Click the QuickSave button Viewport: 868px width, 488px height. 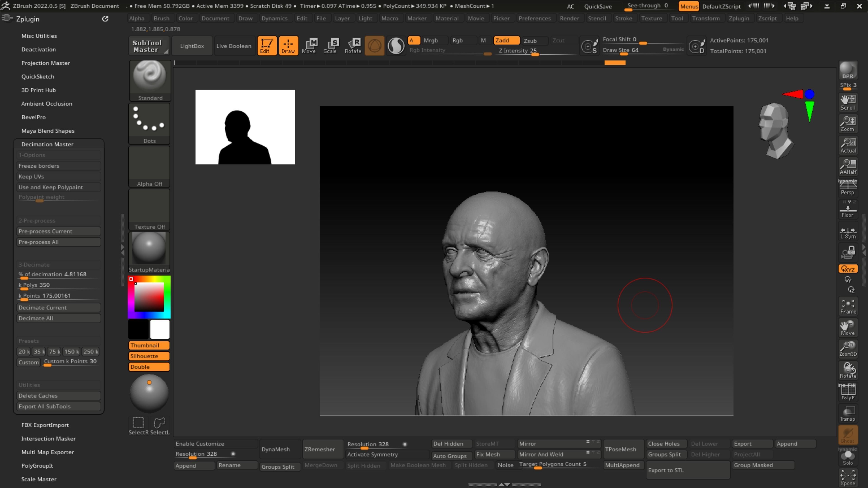click(598, 6)
